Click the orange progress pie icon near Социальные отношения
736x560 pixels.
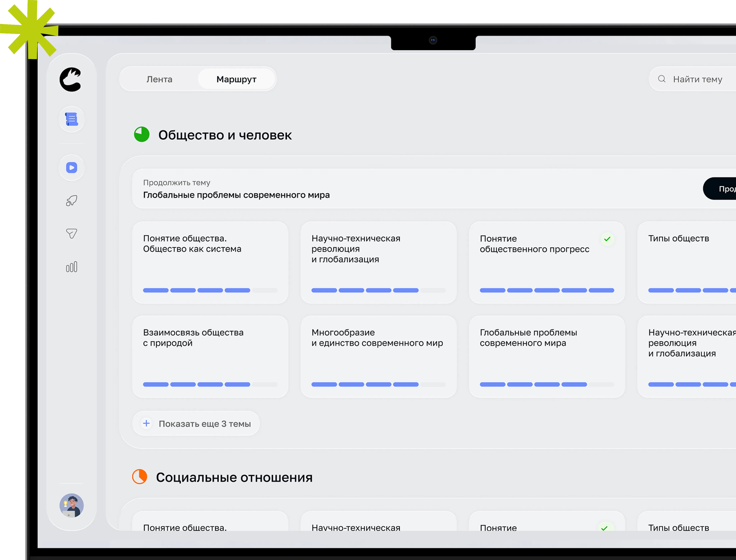[x=140, y=477]
